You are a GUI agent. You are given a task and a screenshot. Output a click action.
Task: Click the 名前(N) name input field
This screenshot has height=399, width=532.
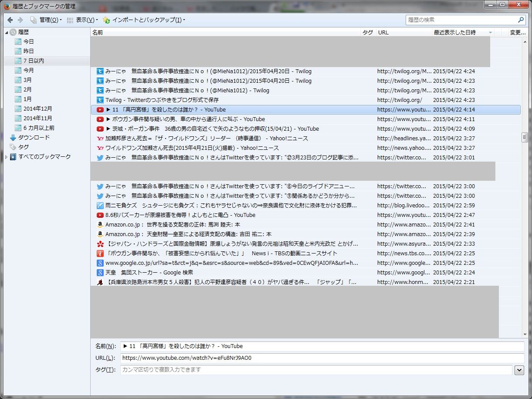pos(322,346)
